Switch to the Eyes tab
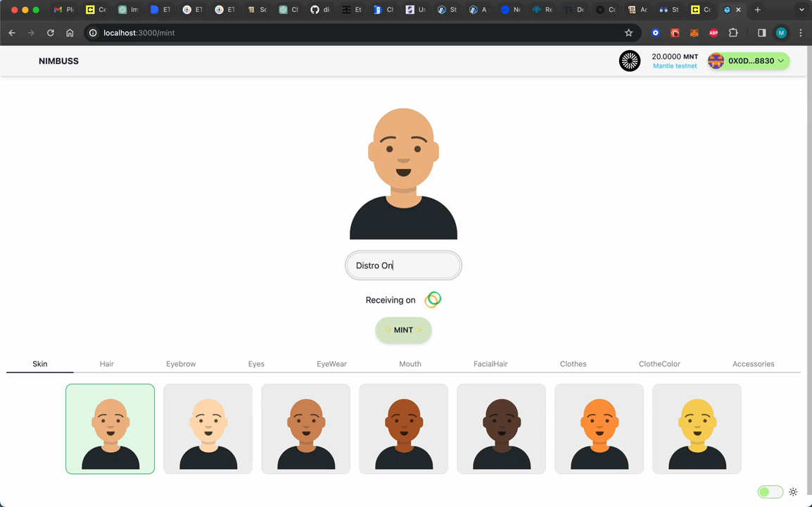The width and height of the screenshot is (812, 507). pos(256,364)
